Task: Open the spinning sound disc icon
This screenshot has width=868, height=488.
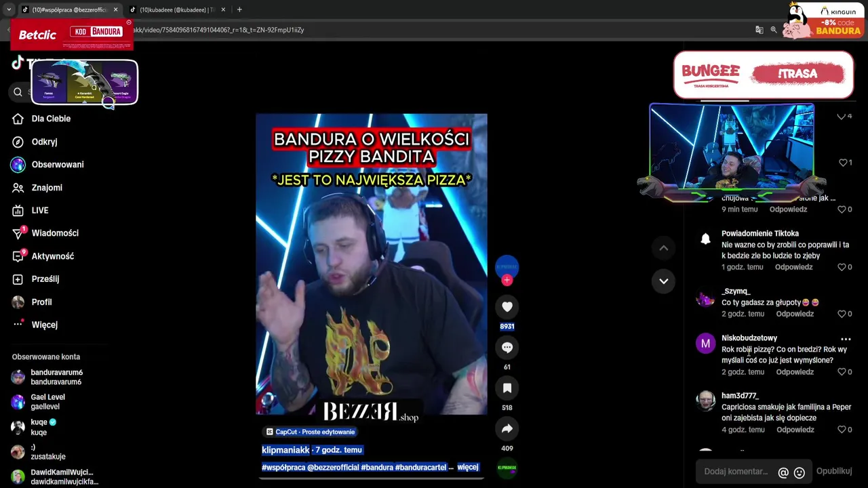Action: click(x=507, y=467)
